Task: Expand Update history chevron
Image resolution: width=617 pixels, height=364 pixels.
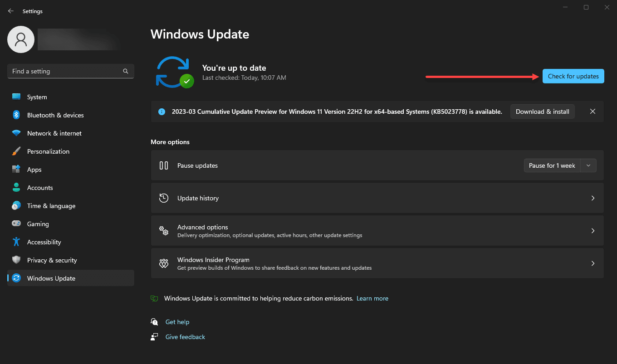Action: click(x=593, y=198)
